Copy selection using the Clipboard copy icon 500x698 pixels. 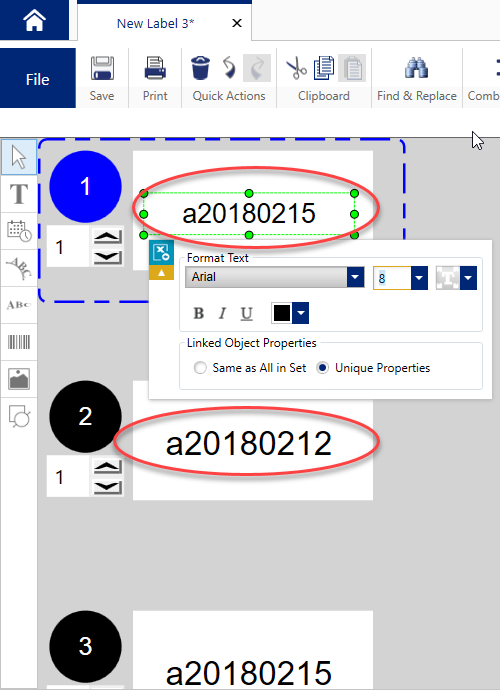[x=324, y=68]
